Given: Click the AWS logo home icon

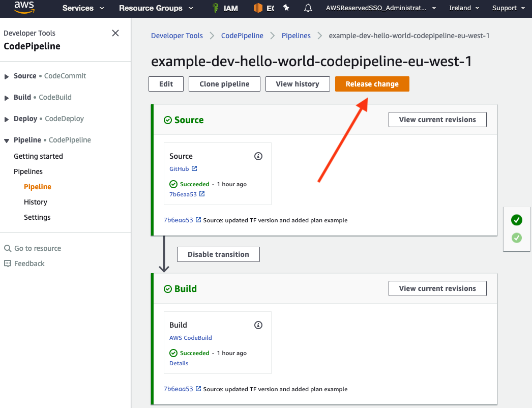Looking at the screenshot, I should pyautogui.click(x=24, y=8).
